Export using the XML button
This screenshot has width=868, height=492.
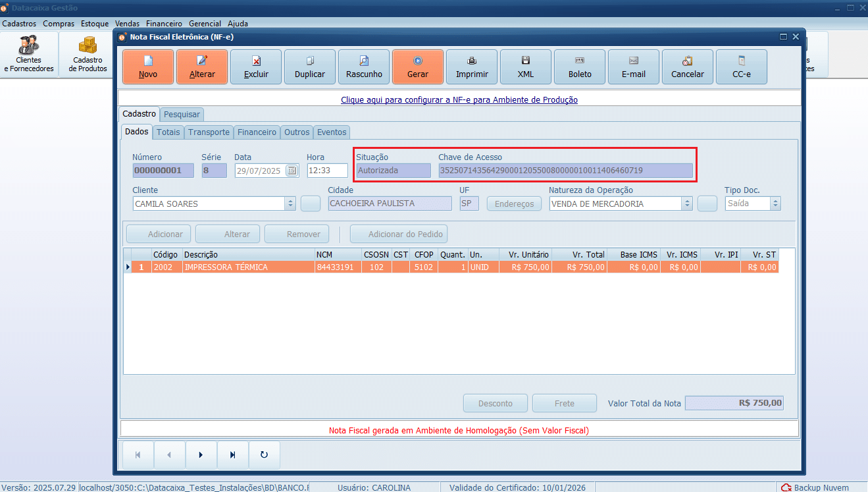pos(525,67)
